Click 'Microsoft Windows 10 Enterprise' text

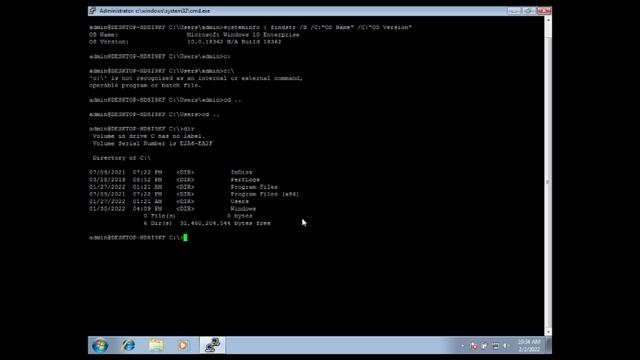tap(243, 35)
